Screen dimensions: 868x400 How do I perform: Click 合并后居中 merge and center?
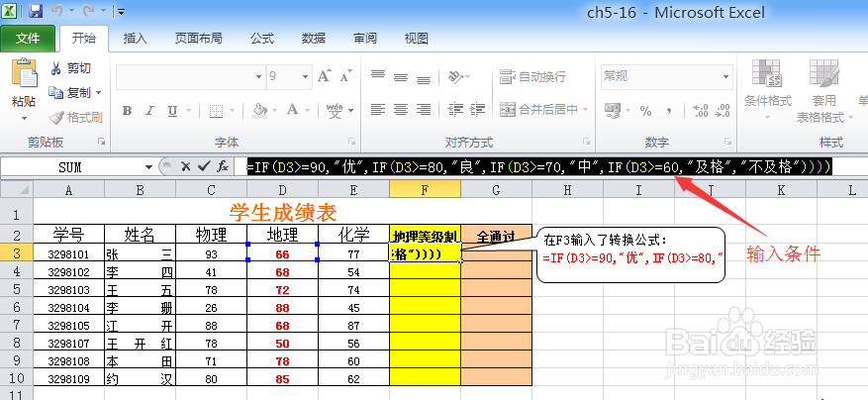point(538,110)
